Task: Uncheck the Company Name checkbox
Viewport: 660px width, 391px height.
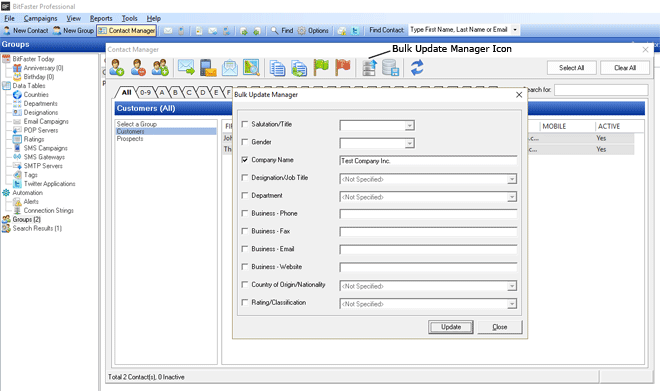Action: [x=245, y=160]
